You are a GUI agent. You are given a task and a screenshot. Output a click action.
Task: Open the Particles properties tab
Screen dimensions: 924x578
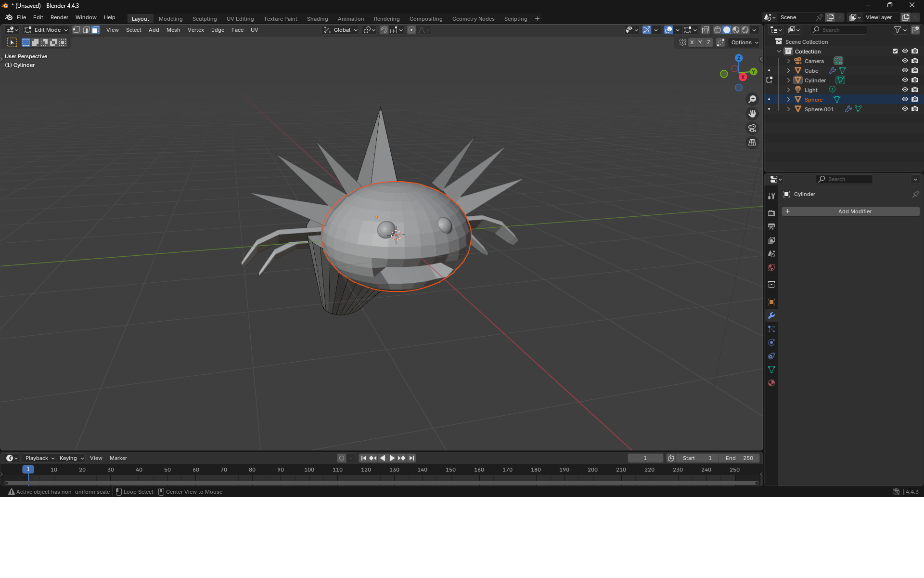[x=771, y=329]
